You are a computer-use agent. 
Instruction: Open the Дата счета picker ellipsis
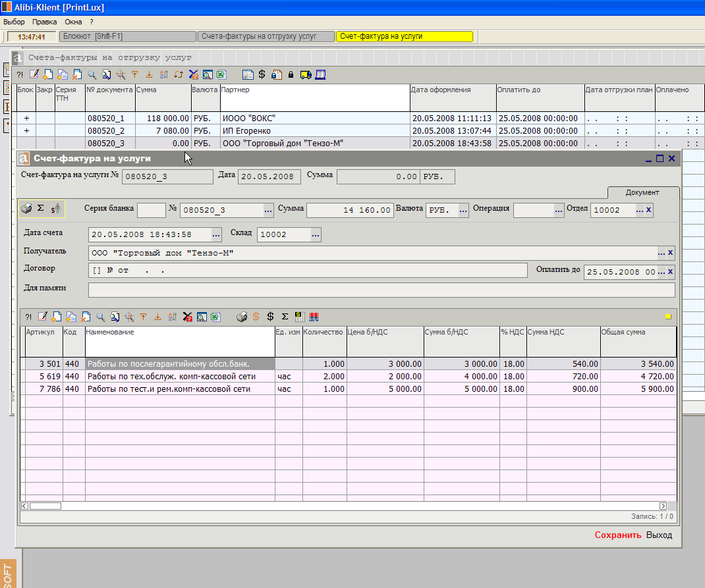[x=216, y=234]
